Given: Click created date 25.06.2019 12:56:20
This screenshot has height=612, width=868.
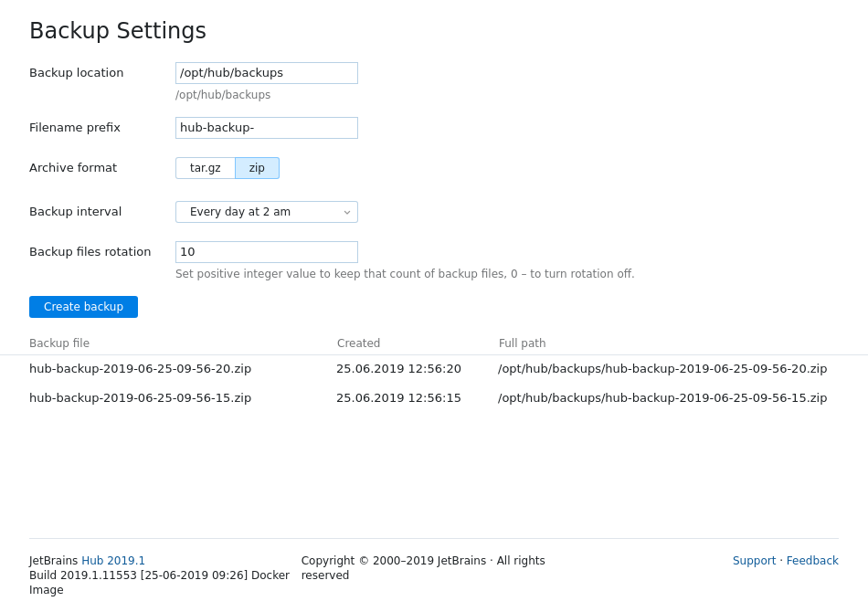Looking at the screenshot, I should 398,369.
